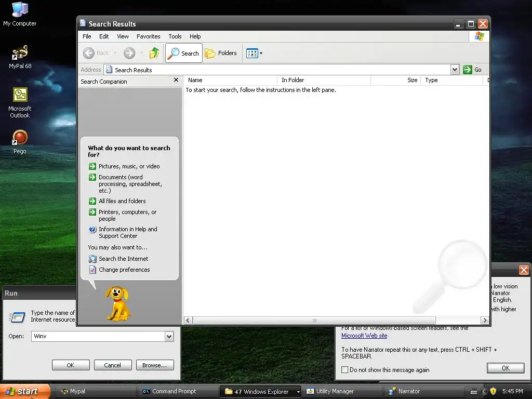This screenshot has width=532, height=399.
Task: Search for Documents (word processing, spreadsheet)
Action: pyautogui.click(x=126, y=183)
